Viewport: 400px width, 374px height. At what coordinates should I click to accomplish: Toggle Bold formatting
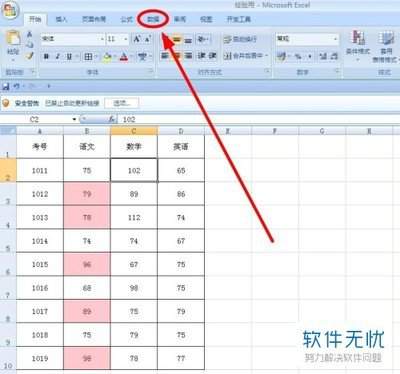pos(46,57)
